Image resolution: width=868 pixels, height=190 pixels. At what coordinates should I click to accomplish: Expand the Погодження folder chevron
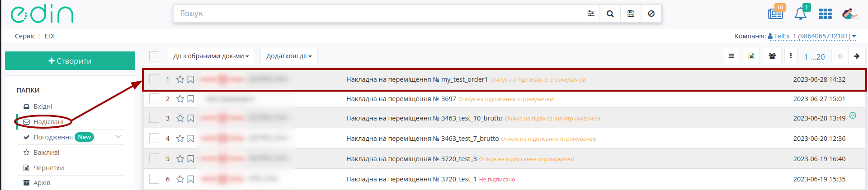point(118,137)
